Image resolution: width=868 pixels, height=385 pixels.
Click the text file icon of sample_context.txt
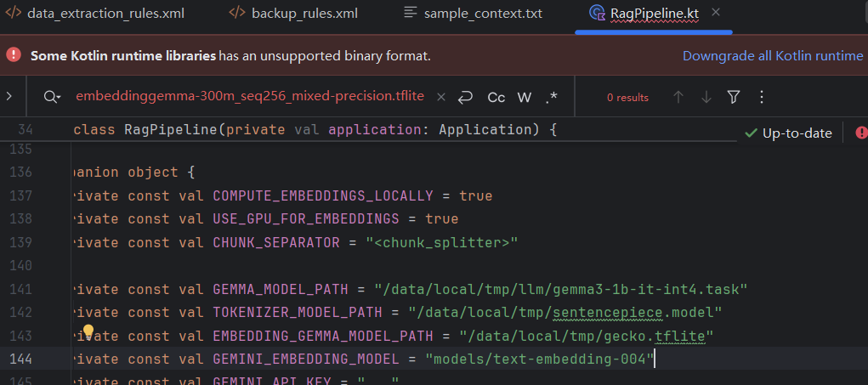pyautogui.click(x=411, y=13)
